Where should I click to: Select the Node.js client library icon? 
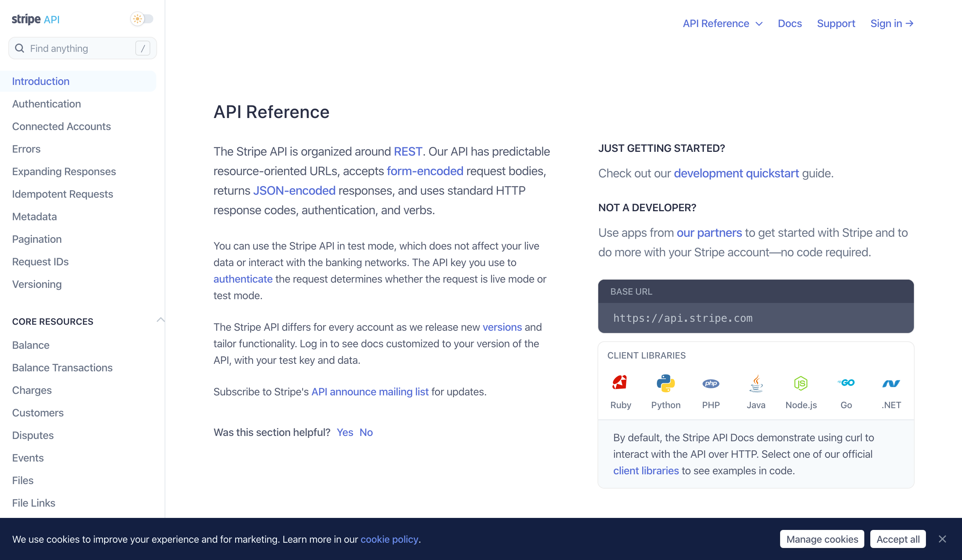click(x=800, y=383)
